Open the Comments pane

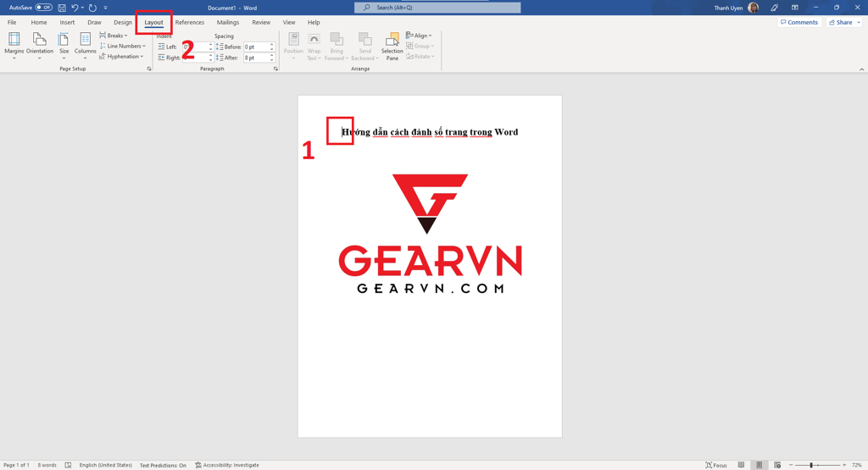coord(798,23)
